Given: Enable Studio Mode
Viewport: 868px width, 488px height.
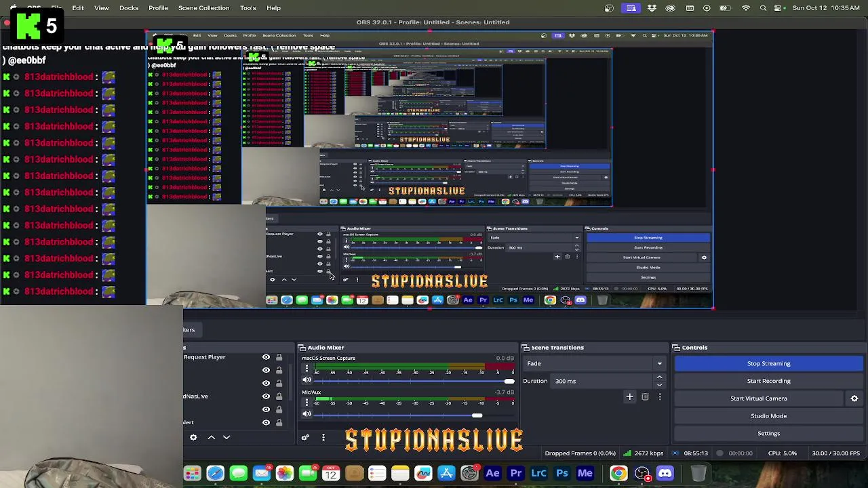Looking at the screenshot, I should click(x=768, y=416).
